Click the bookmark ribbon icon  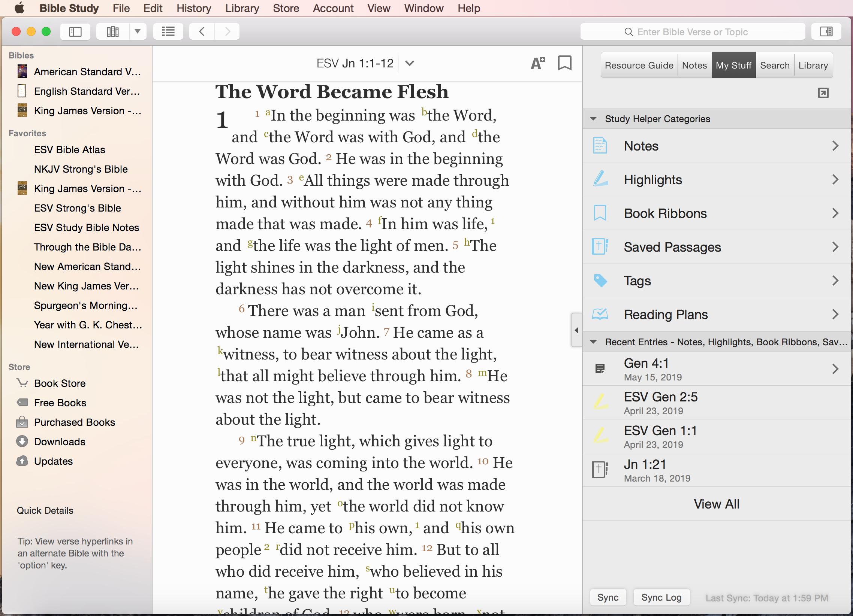tap(564, 63)
